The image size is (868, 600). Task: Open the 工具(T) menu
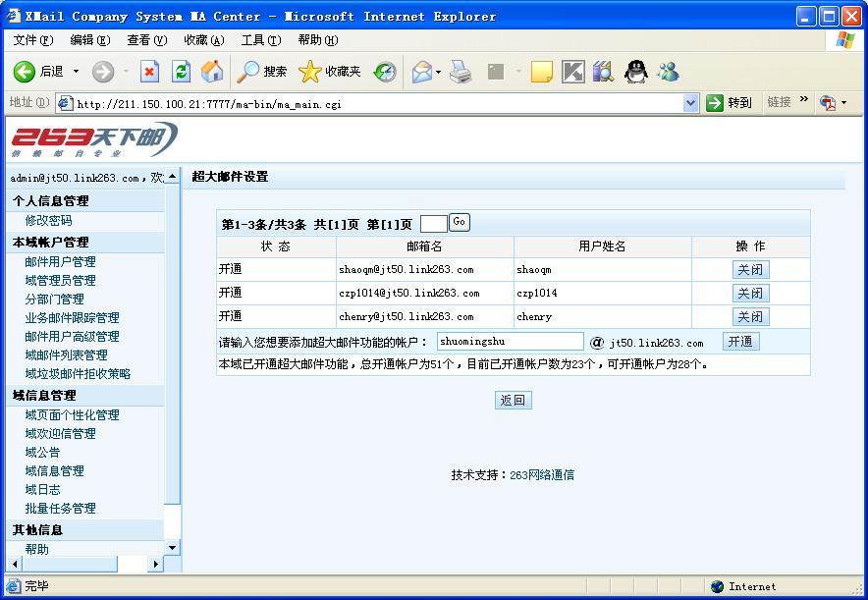click(260, 40)
